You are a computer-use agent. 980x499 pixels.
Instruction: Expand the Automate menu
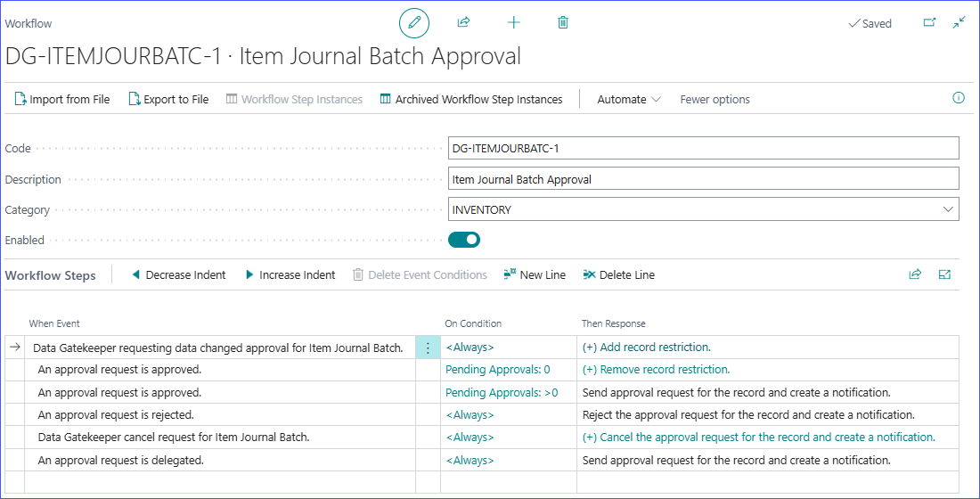pyautogui.click(x=628, y=100)
